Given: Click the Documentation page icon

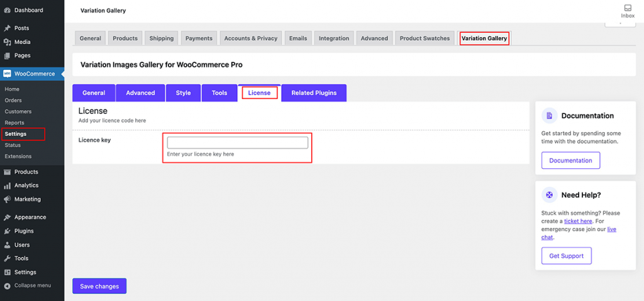Looking at the screenshot, I should pos(549,115).
